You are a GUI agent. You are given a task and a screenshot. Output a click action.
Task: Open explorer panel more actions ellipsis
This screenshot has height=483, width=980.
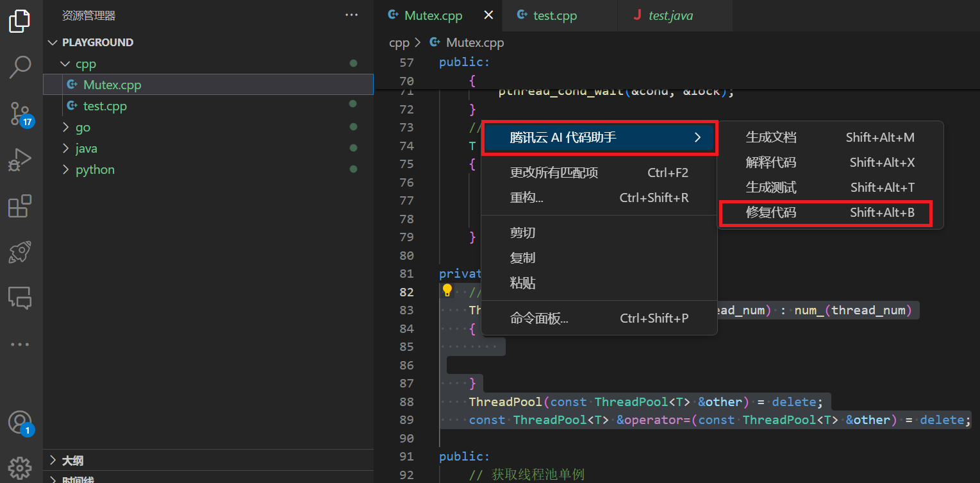click(351, 15)
